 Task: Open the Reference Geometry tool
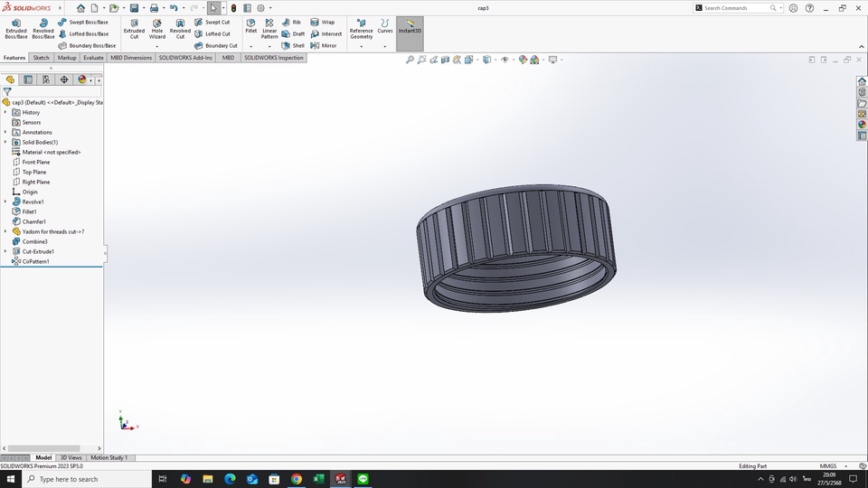point(361,29)
